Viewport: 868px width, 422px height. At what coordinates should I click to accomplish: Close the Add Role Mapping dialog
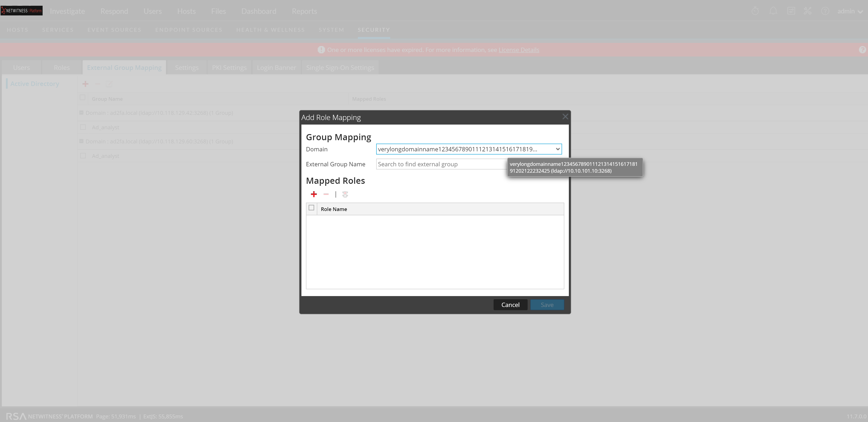coord(565,116)
